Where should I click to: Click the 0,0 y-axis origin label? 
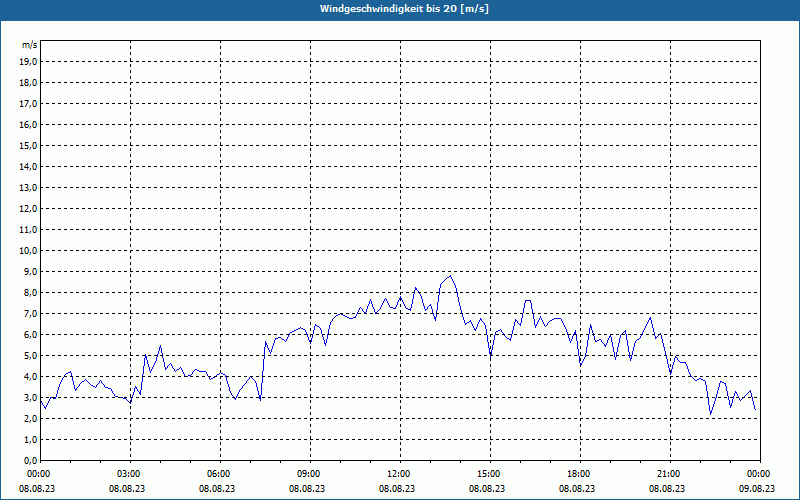(x=30, y=460)
